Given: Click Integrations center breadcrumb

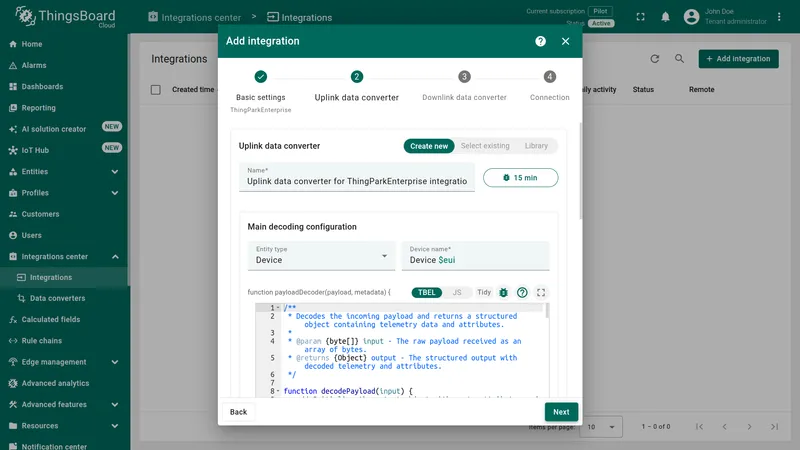Looking at the screenshot, I should pyautogui.click(x=194, y=17).
